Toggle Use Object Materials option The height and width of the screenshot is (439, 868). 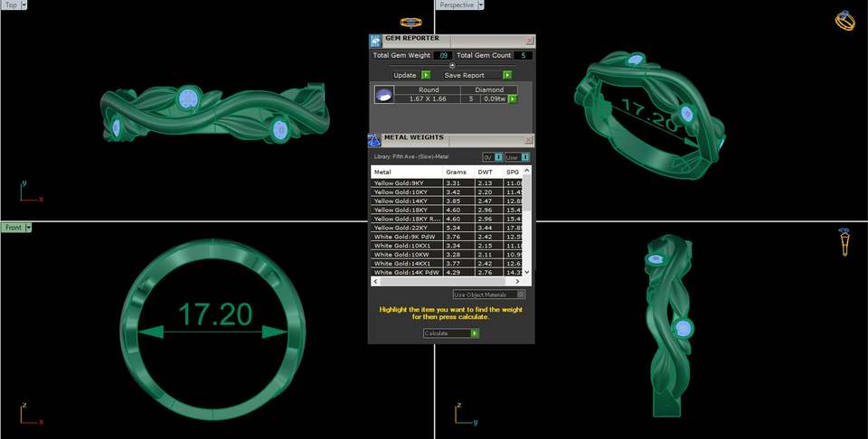(489, 294)
